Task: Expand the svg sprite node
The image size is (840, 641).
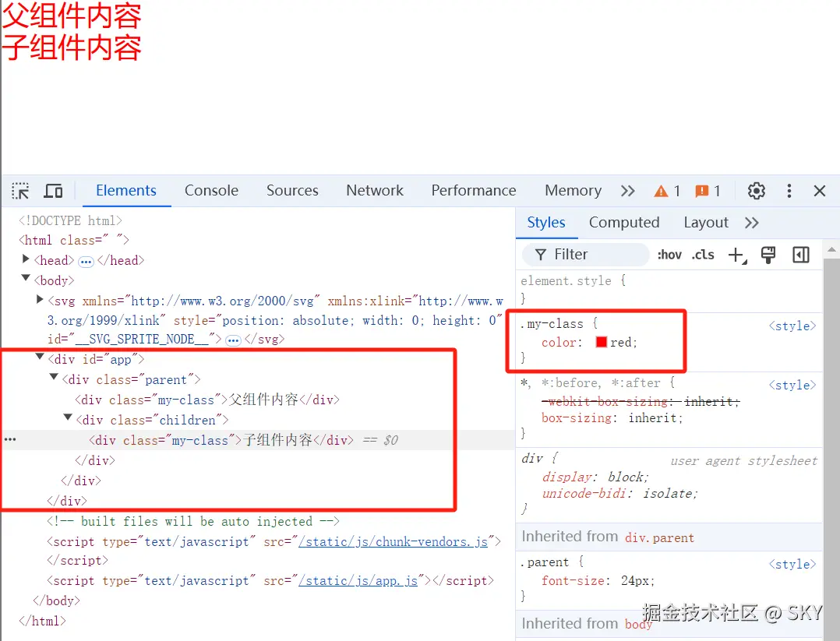Action: pos(39,299)
